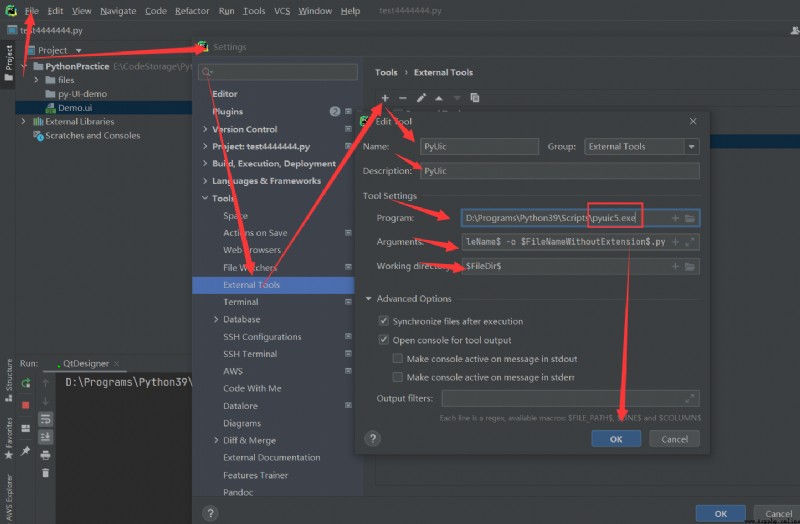800x524 pixels.
Task: Copy selected external tool icon
Action: [474, 97]
